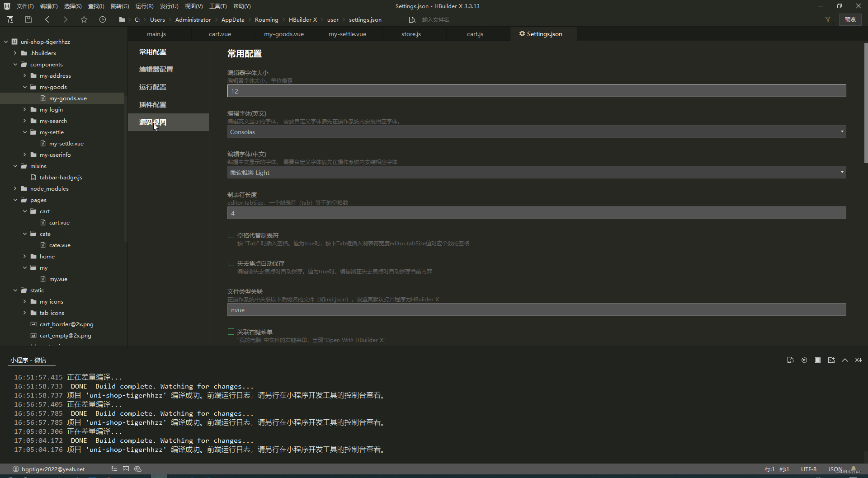Switch to the cart.vue tab

tap(220, 34)
